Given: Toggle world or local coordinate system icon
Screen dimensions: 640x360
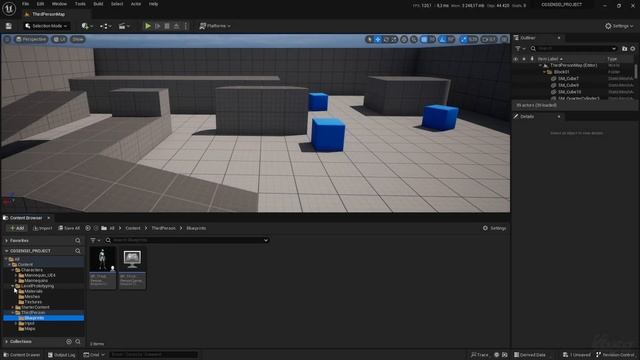Looking at the screenshot, I should point(404,39).
